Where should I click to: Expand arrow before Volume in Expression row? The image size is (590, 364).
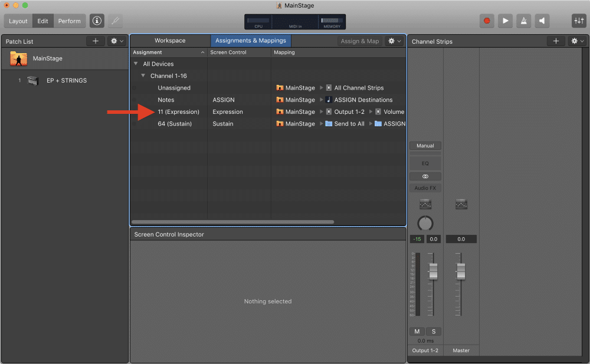pos(371,112)
